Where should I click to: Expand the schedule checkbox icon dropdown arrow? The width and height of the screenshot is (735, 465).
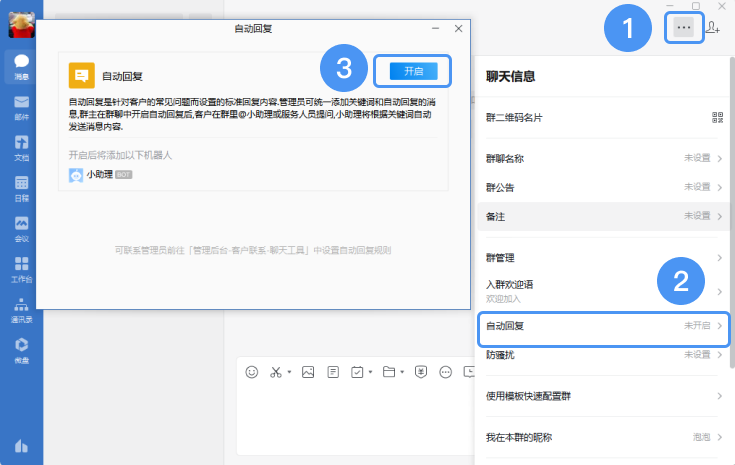(370, 373)
